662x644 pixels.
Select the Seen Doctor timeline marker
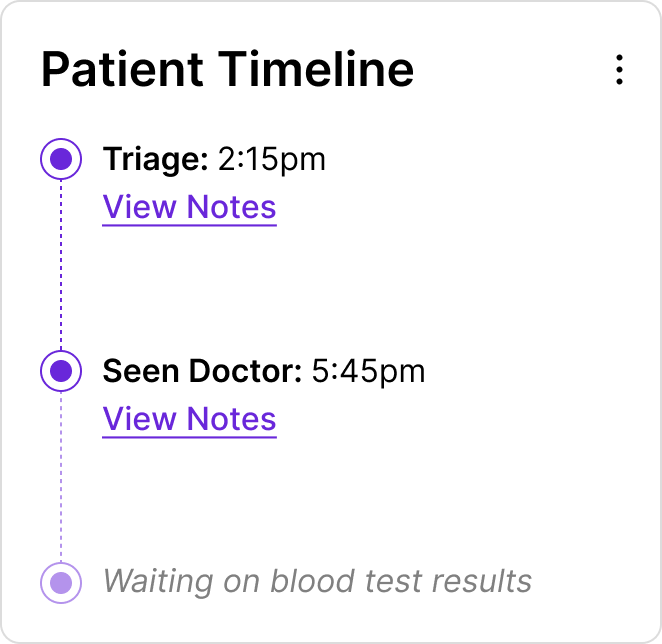(x=61, y=371)
